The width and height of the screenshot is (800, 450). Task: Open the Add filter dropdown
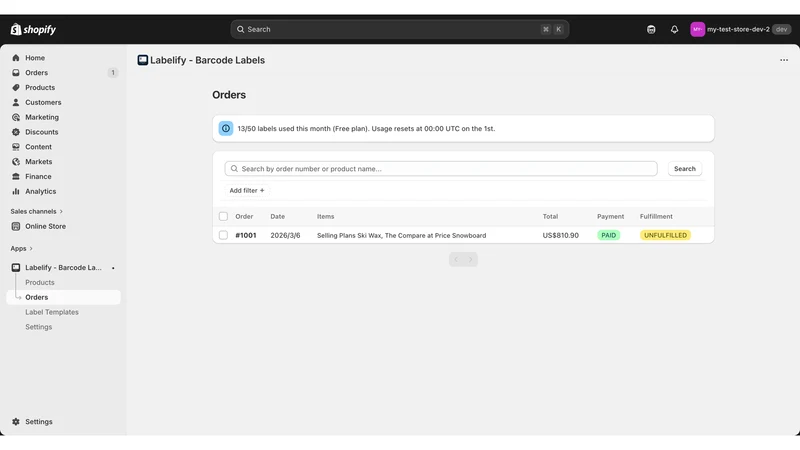247,190
